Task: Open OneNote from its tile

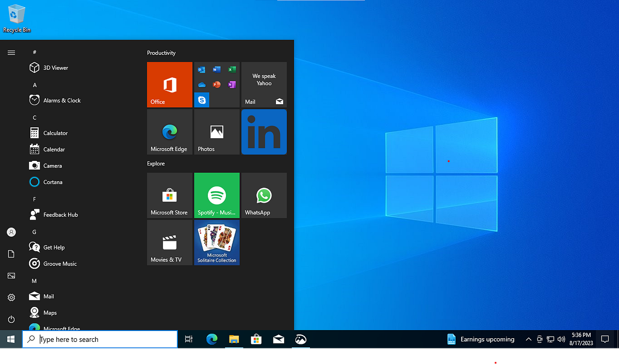Action: [x=232, y=84]
